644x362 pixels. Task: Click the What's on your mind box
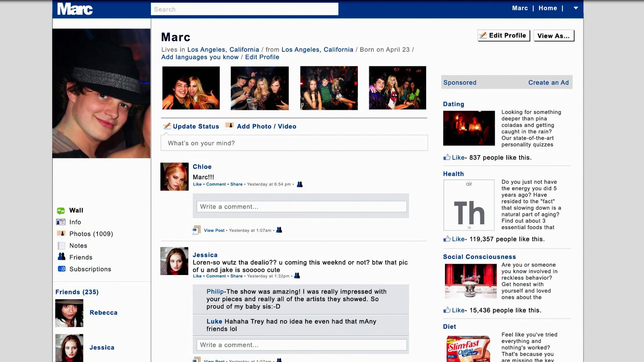(x=294, y=143)
